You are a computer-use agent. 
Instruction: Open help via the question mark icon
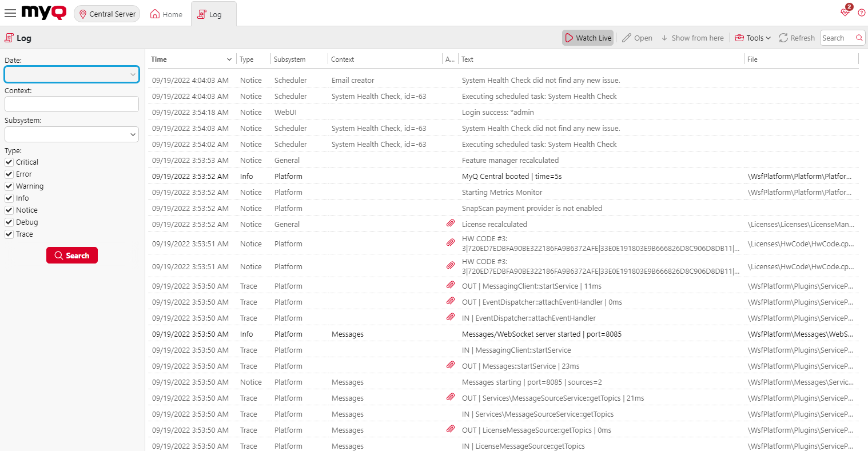pyautogui.click(x=862, y=13)
